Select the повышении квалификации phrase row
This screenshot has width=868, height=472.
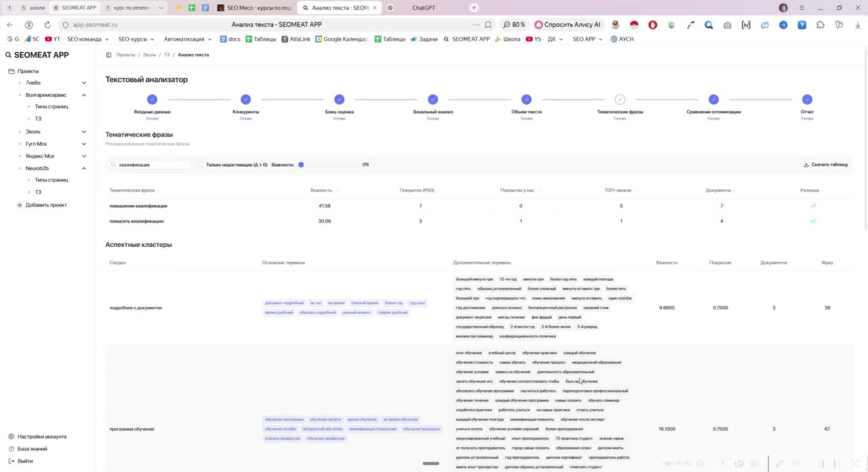pos(479,205)
